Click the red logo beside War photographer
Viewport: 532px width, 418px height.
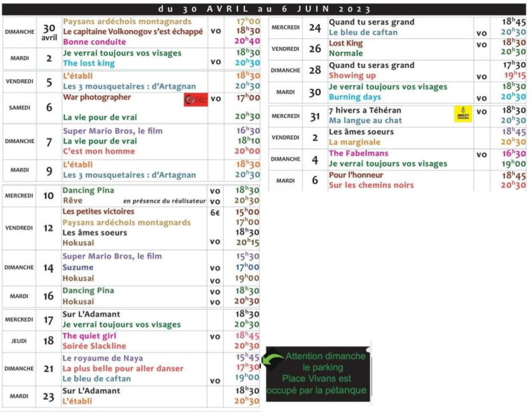[x=196, y=100]
